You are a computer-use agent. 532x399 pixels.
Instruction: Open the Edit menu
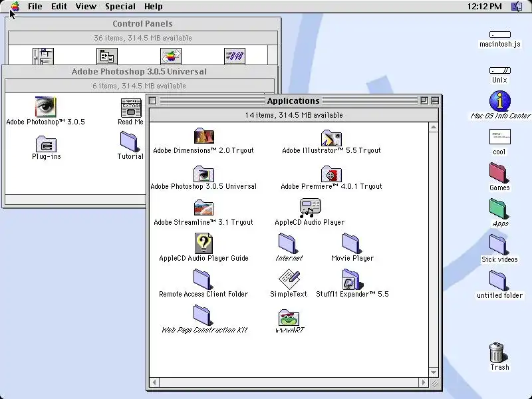(59, 6)
